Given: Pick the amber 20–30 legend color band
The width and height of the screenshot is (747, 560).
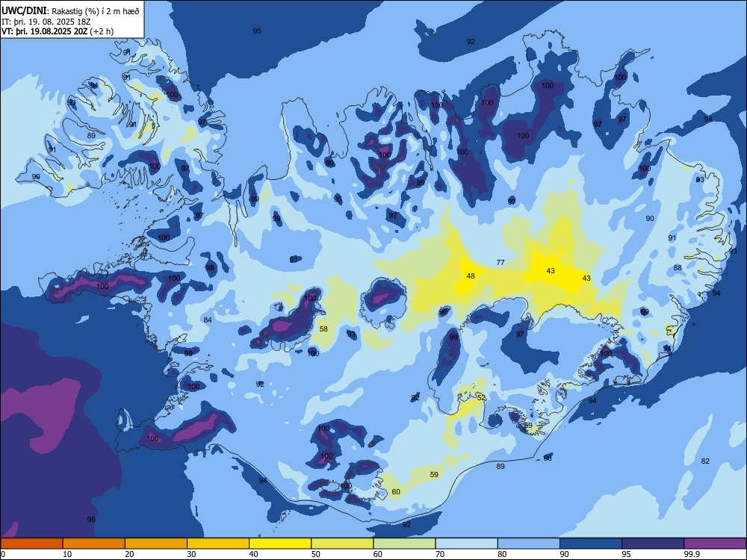Looking at the screenshot, I should click(156, 544).
